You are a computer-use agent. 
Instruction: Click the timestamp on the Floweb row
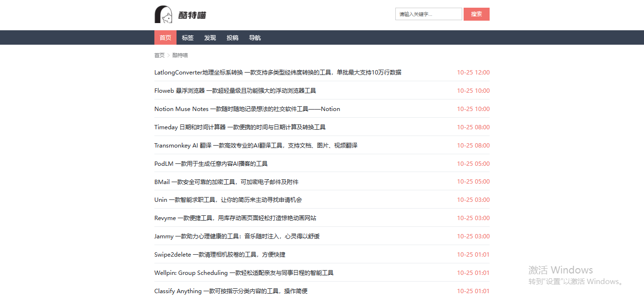click(x=473, y=91)
